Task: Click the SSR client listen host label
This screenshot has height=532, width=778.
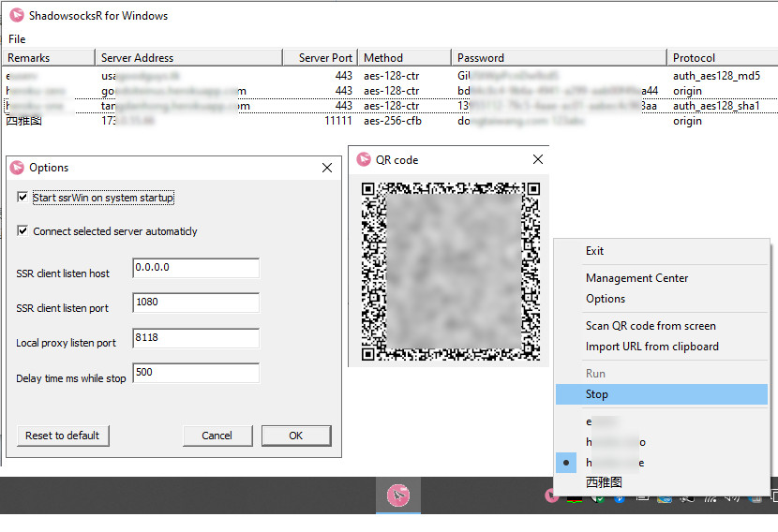Action: click(x=63, y=273)
